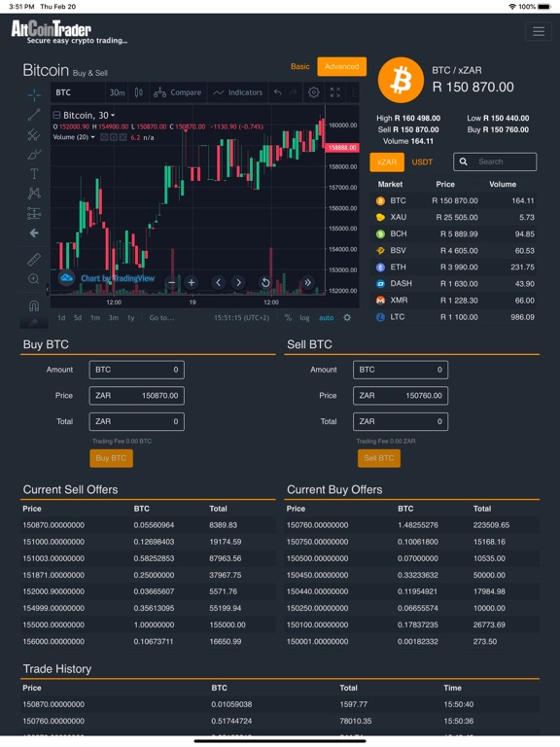Select the ETH market row
Screen dimensions: 560x747
[453, 267]
